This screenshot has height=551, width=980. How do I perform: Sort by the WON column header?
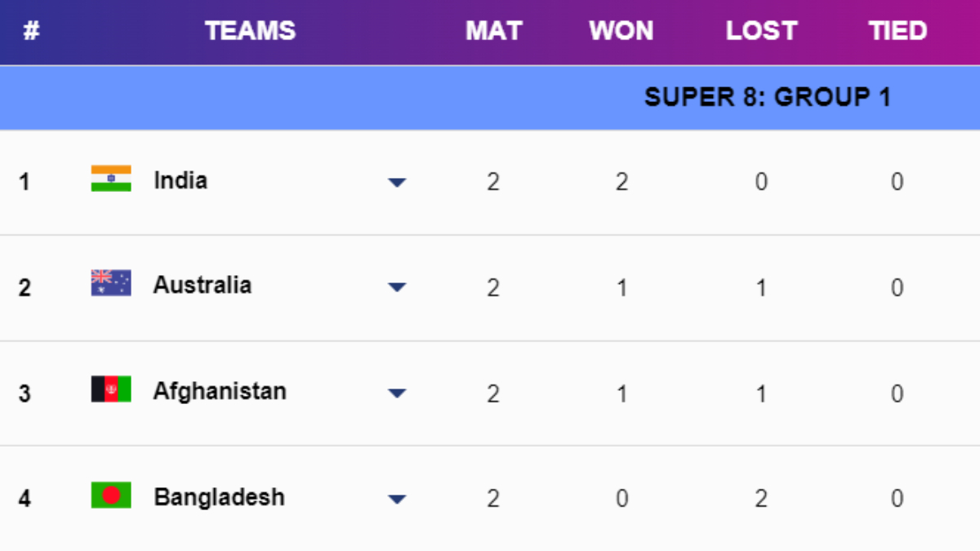coord(621,31)
